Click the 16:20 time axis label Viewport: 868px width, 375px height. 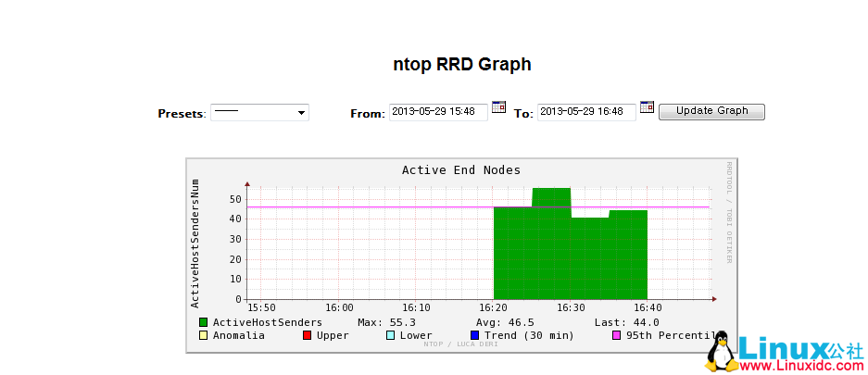(x=494, y=307)
